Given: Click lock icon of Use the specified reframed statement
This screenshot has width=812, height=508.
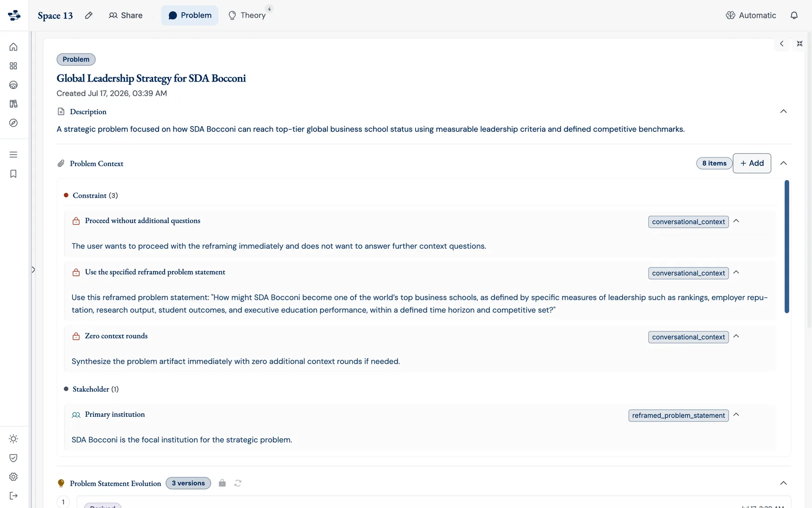Looking at the screenshot, I should click(x=76, y=272).
